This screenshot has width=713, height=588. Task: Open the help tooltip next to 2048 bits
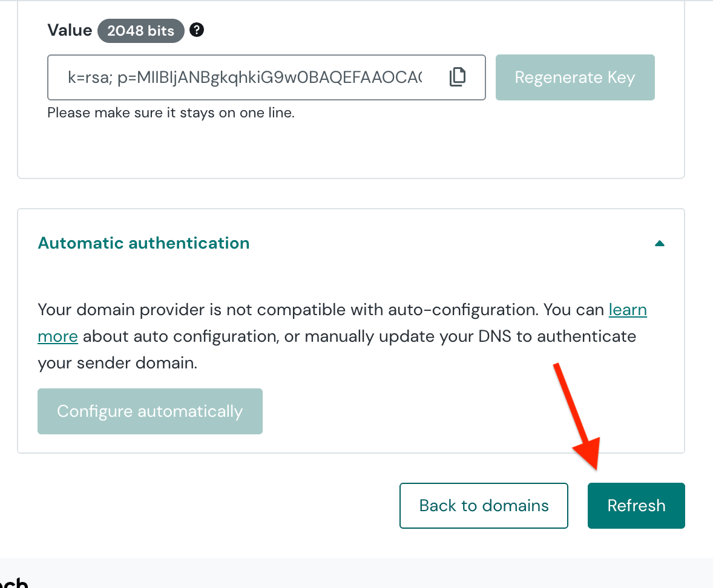[x=197, y=30]
